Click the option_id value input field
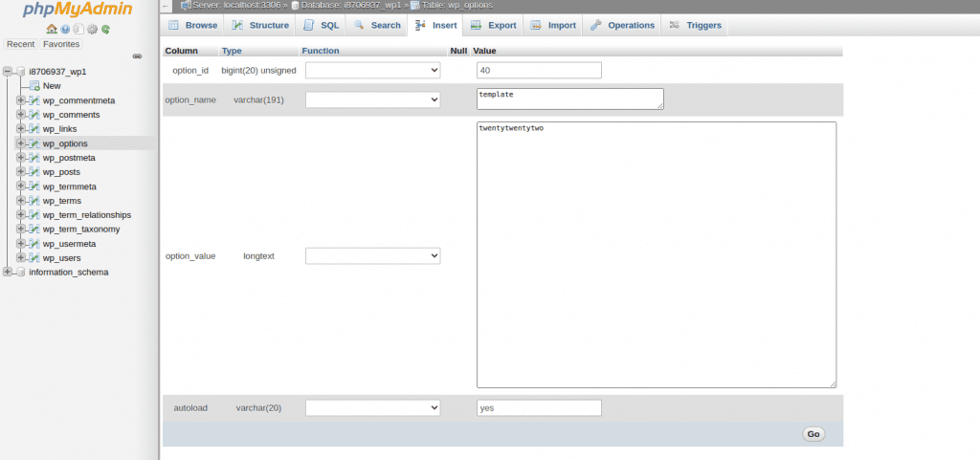 (x=538, y=70)
